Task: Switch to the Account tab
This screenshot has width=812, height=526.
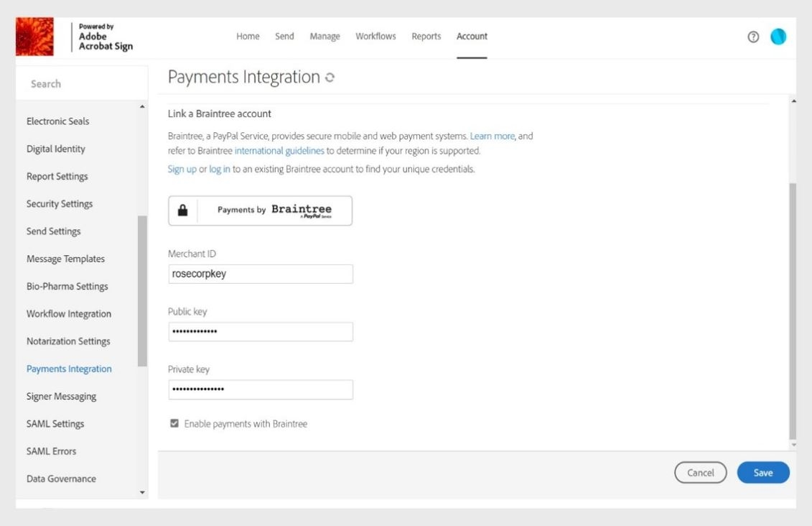Action: pos(472,36)
